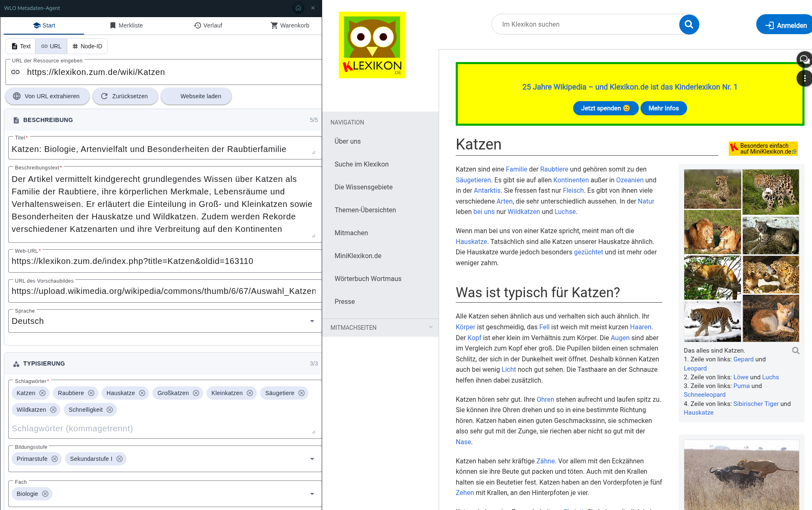This screenshot has width=812, height=510.
Task: Remove the 'Katzen' Schlagwort chip
Action: coord(42,393)
